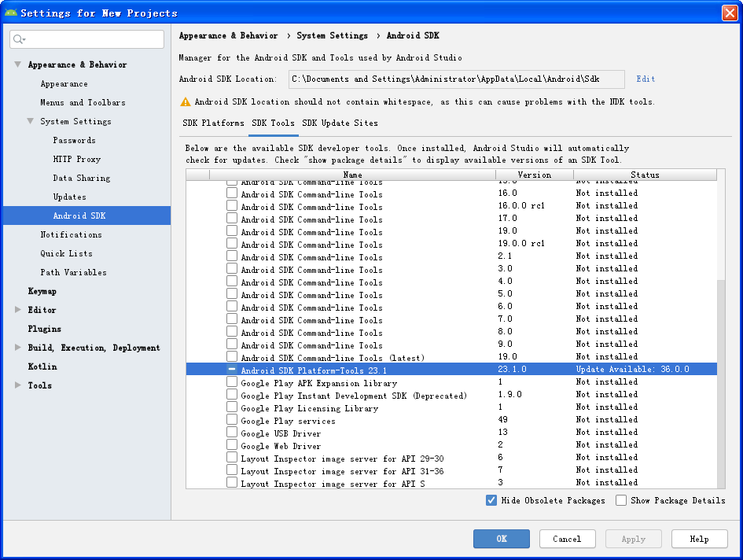Check Google Play Instant Development SDK (Deprecated)

coord(232,395)
